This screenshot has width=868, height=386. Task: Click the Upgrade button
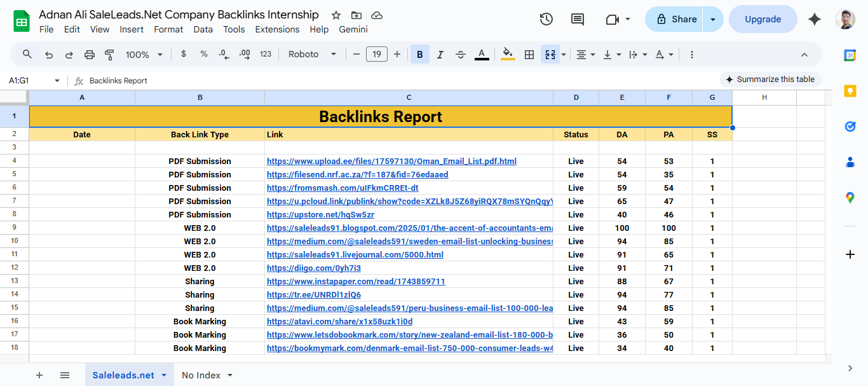pos(763,19)
